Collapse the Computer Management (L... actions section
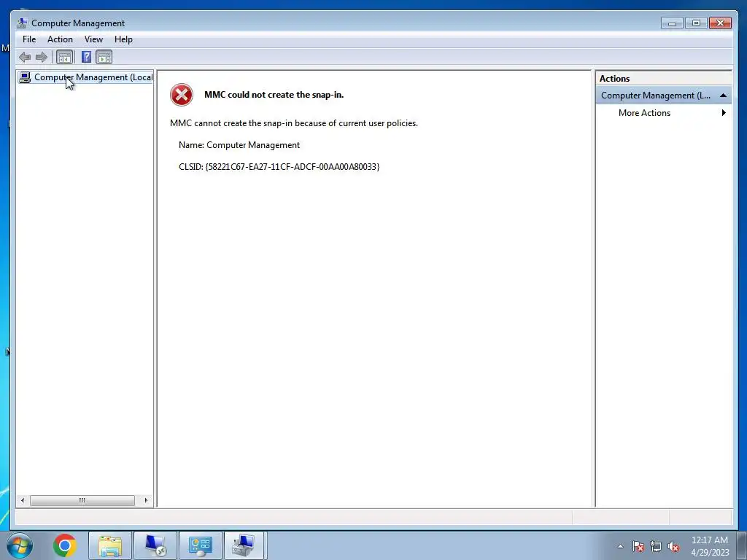 [723, 96]
